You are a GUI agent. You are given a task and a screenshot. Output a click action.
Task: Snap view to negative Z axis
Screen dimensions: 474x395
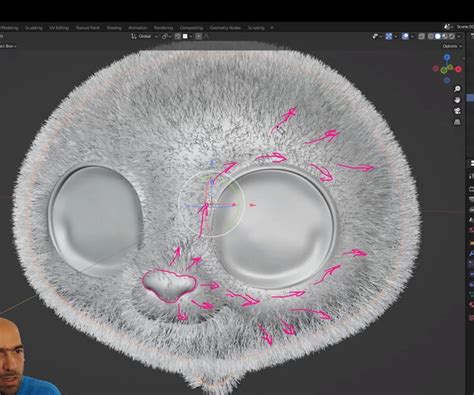[447, 80]
